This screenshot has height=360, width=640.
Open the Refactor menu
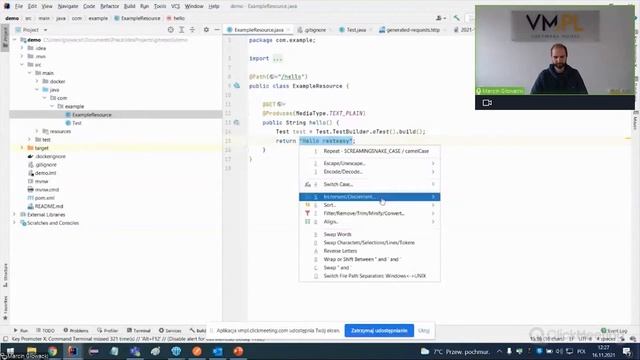[109, 6]
